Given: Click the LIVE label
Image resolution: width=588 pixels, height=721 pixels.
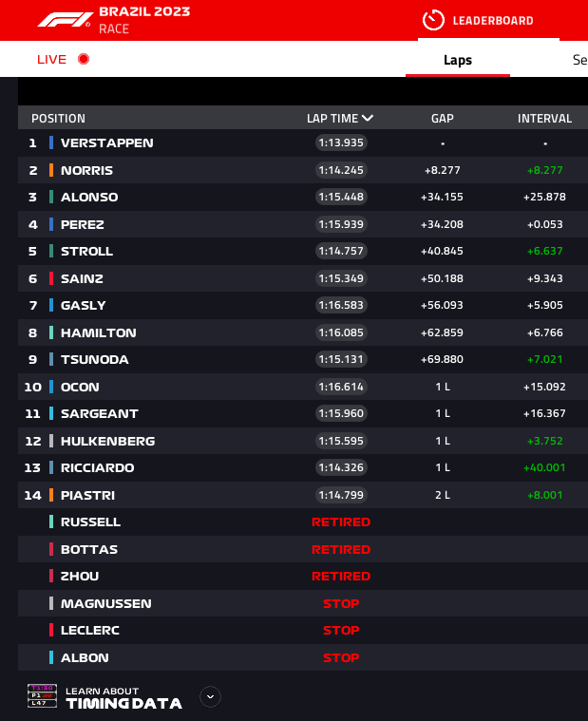Looking at the screenshot, I should pos(51,59).
